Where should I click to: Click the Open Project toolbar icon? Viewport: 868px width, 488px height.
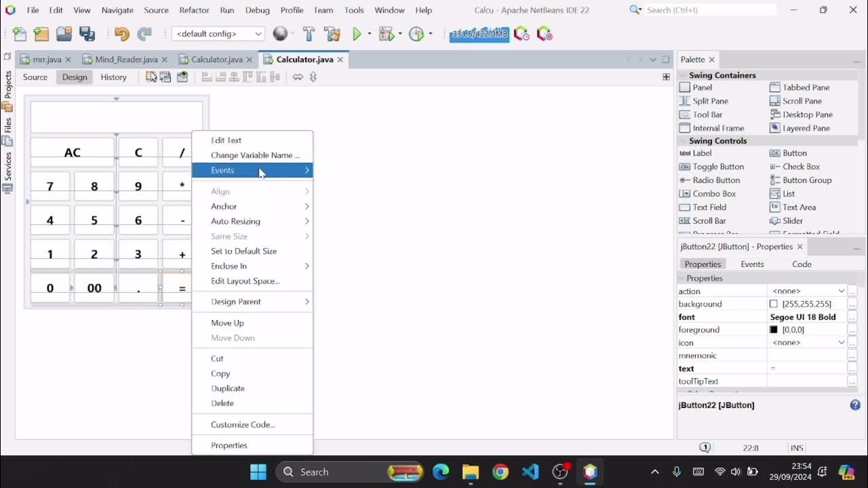pyautogui.click(x=64, y=34)
